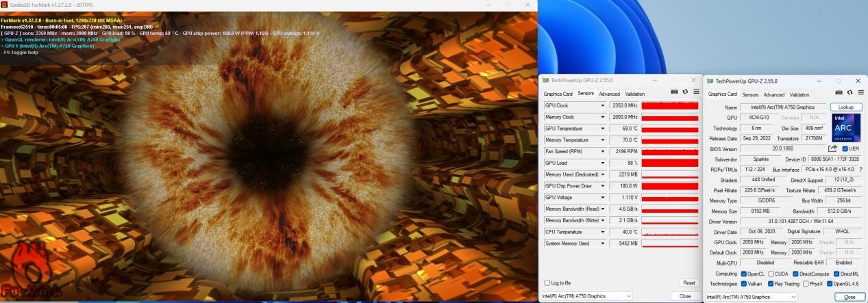868x303 pixels.
Task: Open the GPU Temperature sensor dropdown arrow
Action: 603,129
